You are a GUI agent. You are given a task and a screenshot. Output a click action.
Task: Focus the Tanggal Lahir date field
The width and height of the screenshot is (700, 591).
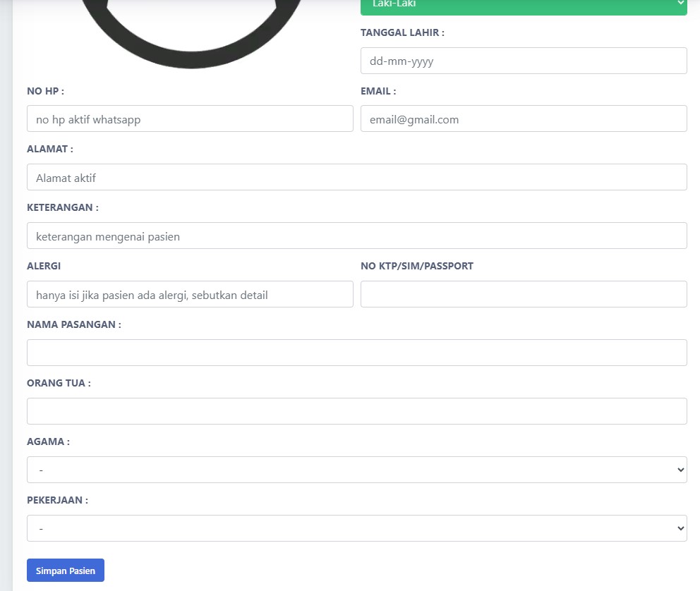(523, 61)
